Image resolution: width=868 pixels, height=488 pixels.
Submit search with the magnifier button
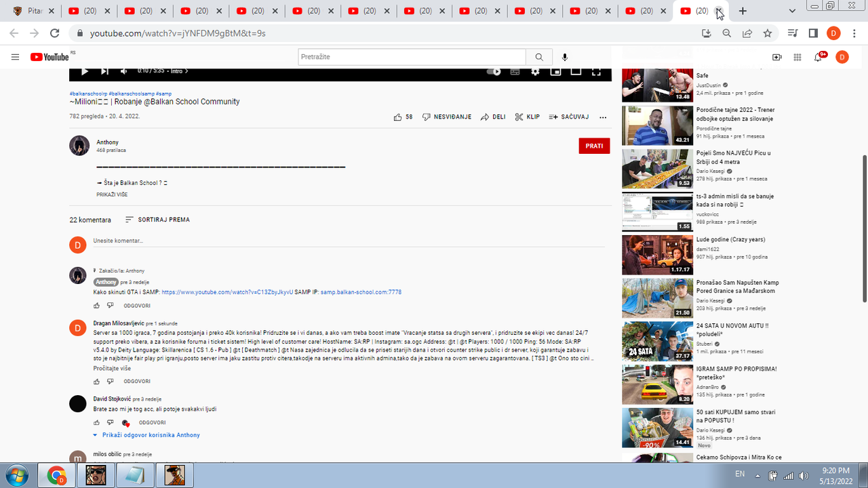(x=539, y=57)
